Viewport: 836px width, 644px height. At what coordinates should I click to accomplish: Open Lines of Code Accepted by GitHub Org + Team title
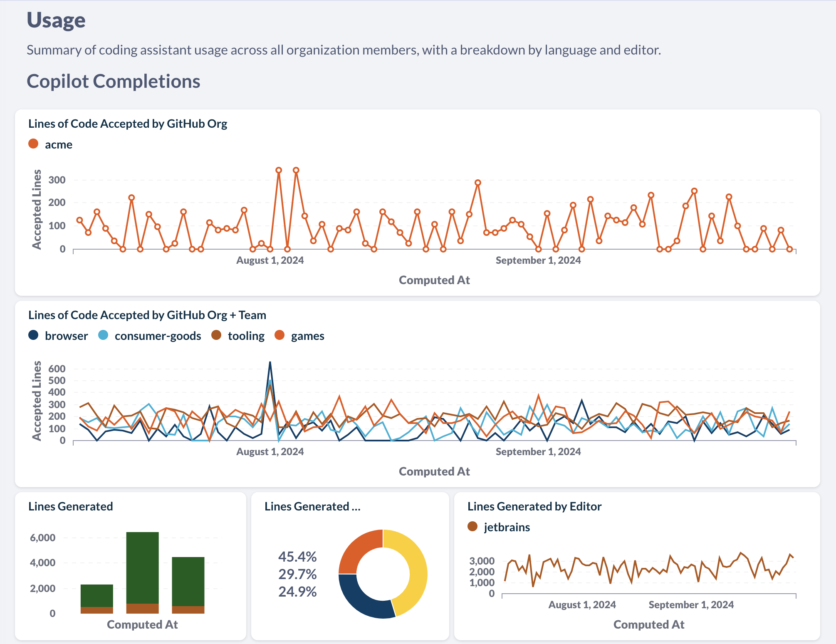pyautogui.click(x=147, y=315)
